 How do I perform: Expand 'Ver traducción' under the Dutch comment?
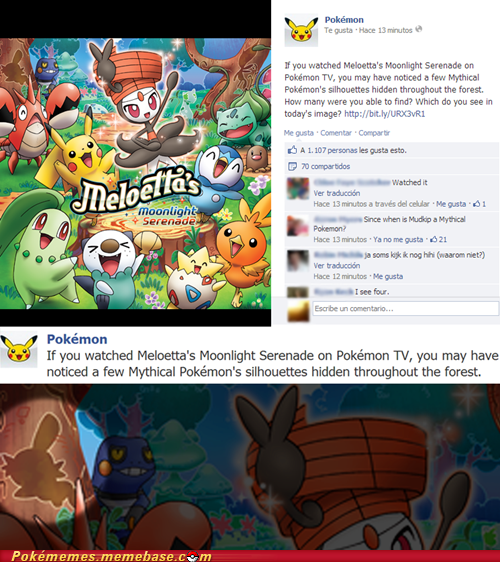[337, 266]
